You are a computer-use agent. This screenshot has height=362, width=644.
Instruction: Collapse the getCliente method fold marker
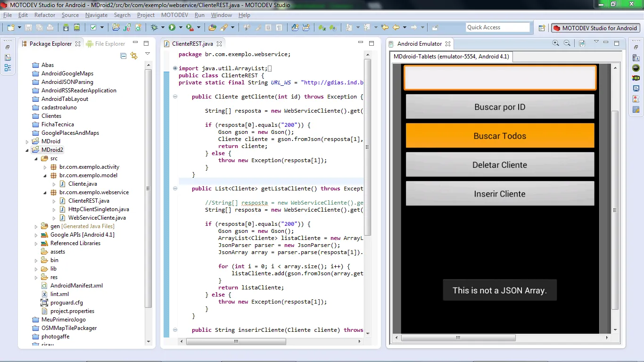click(175, 97)
